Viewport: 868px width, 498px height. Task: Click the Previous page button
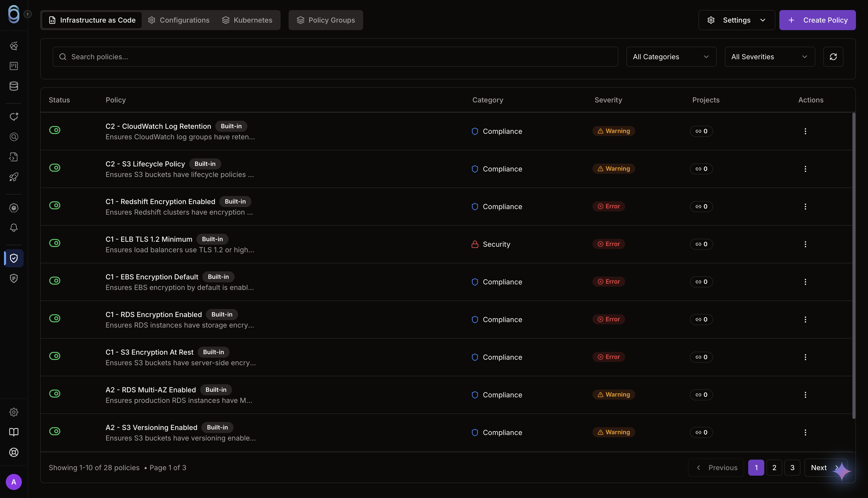click(716, 468)
